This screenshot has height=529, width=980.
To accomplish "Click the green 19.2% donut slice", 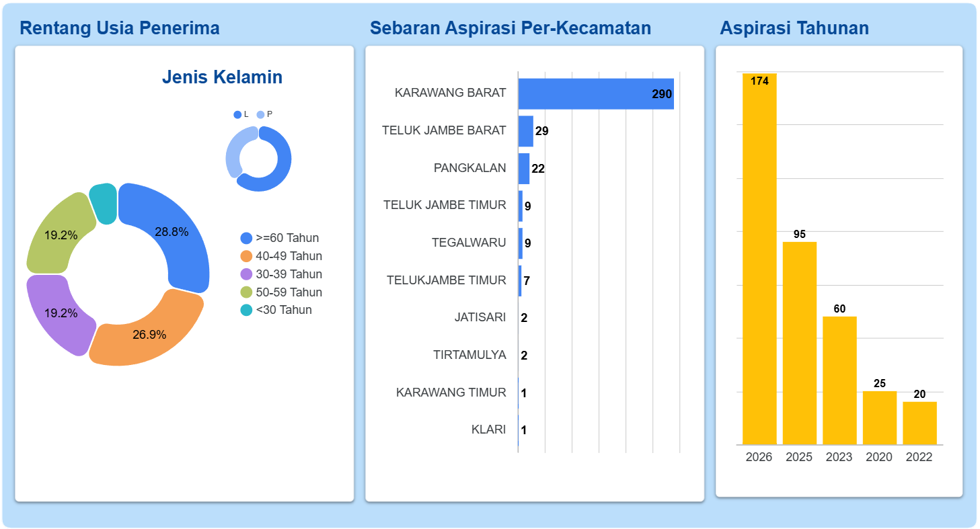I will pyautogui.click(x=57, y=234).
